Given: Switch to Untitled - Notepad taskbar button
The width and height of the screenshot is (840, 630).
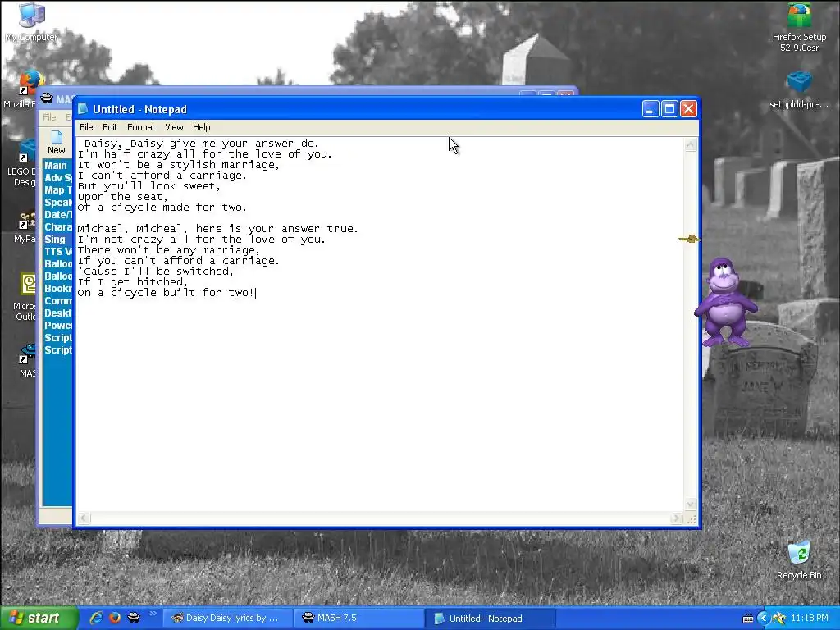Looking at the screenshot, I should (x=490, y=619).
